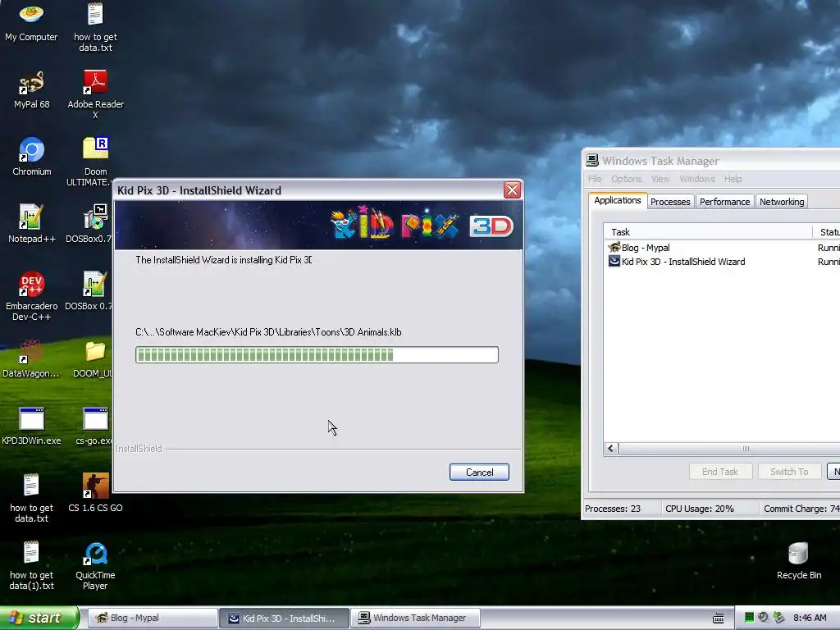The width and height of the screenshot is (840, 630).
Task: Open the DOSBox 0.7 shortcut beside Embarcadero
Action: pyautogui.click(x=89, y=291)
